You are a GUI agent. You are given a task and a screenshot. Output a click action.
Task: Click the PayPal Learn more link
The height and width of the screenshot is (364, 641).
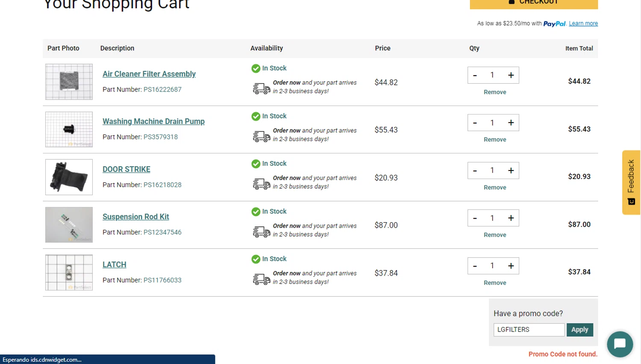point(583,23)
